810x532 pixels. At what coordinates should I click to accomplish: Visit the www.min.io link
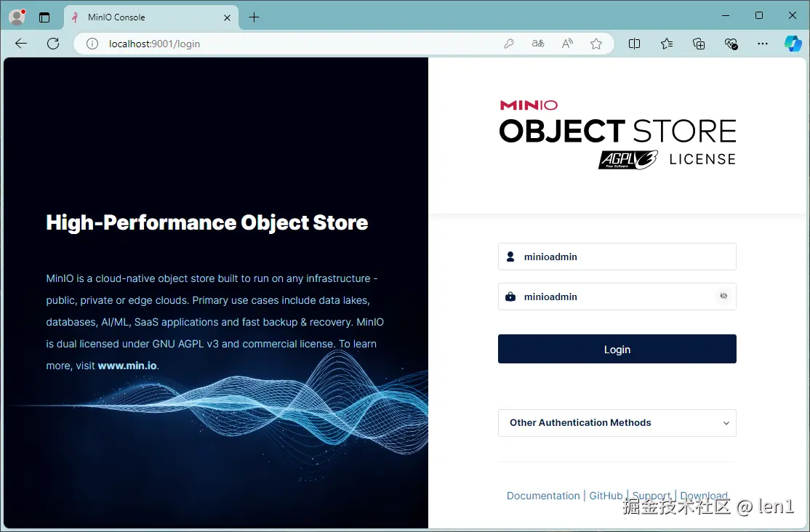(x=127, y=366)
